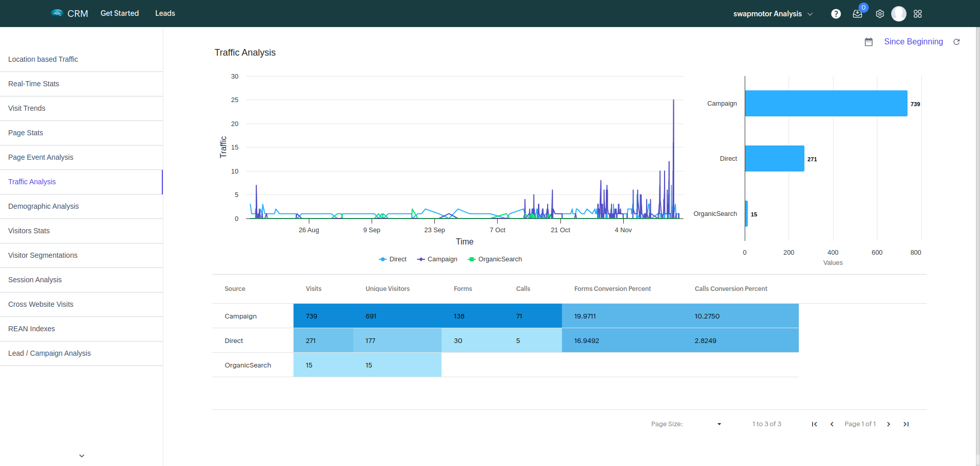Click the Direct bar in bar chart
980x466 pixels.
[x=774, y=159]
